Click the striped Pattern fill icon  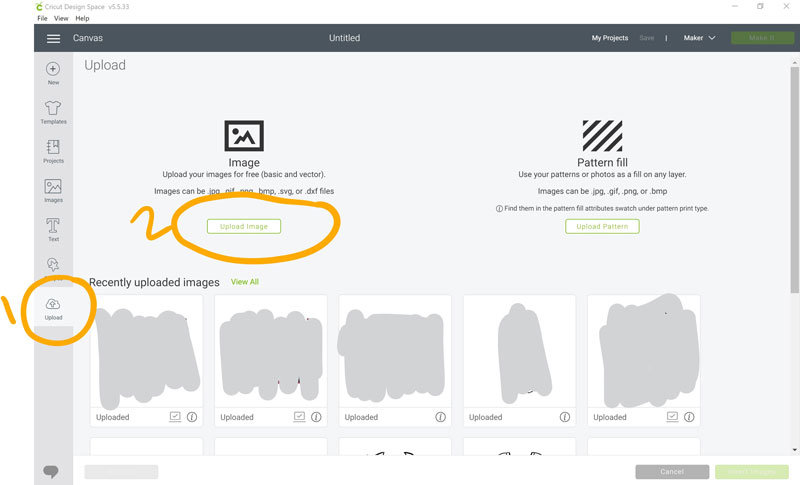pos(603,136)
